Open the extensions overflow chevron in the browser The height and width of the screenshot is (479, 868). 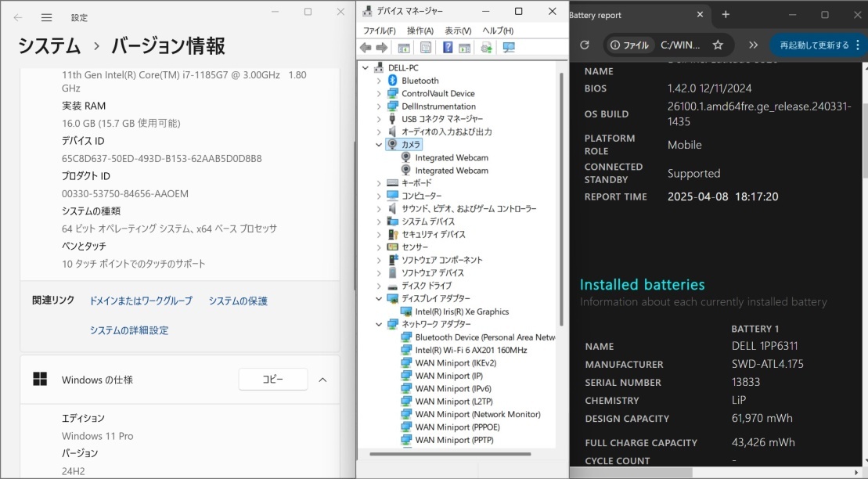[753, 45]
